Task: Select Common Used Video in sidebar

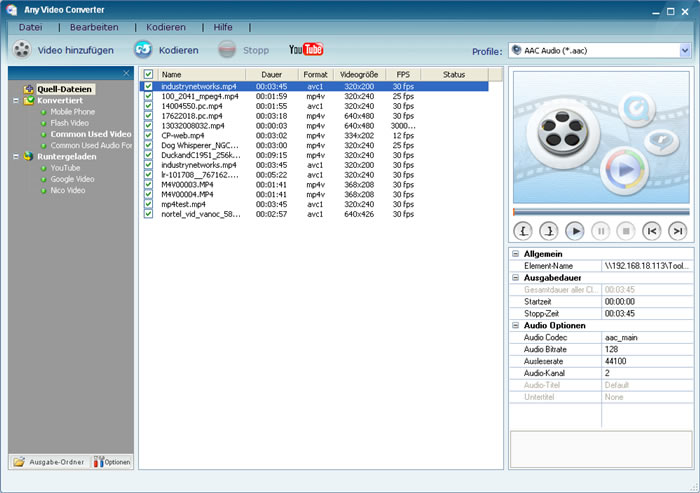Action: pos(91,134)
